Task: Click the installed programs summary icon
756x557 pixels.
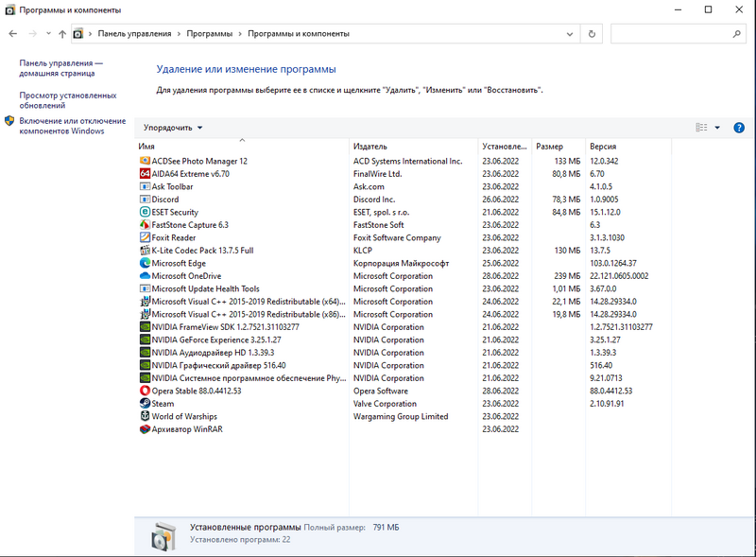Action: (163, 536)
